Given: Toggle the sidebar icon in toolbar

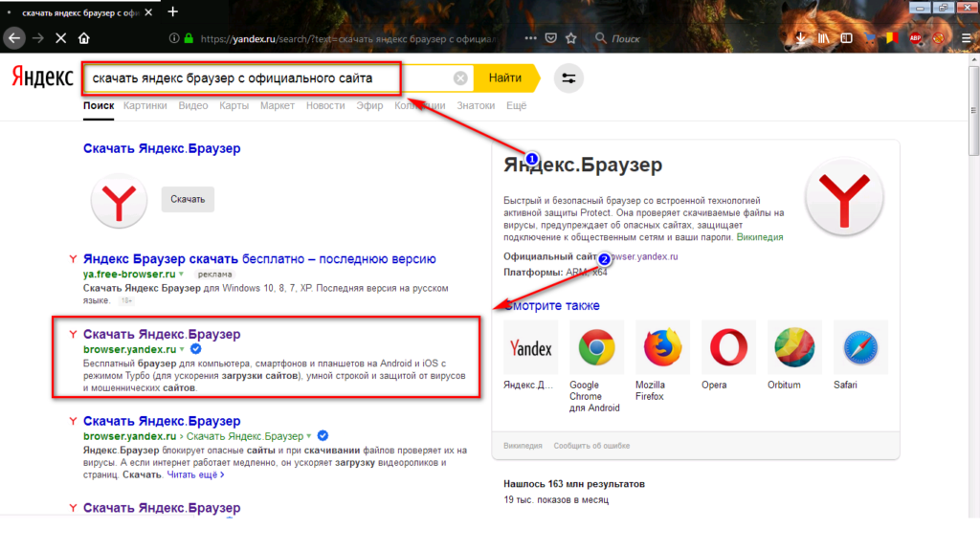Looking at the screenshot, I should (x=846, y=38).
